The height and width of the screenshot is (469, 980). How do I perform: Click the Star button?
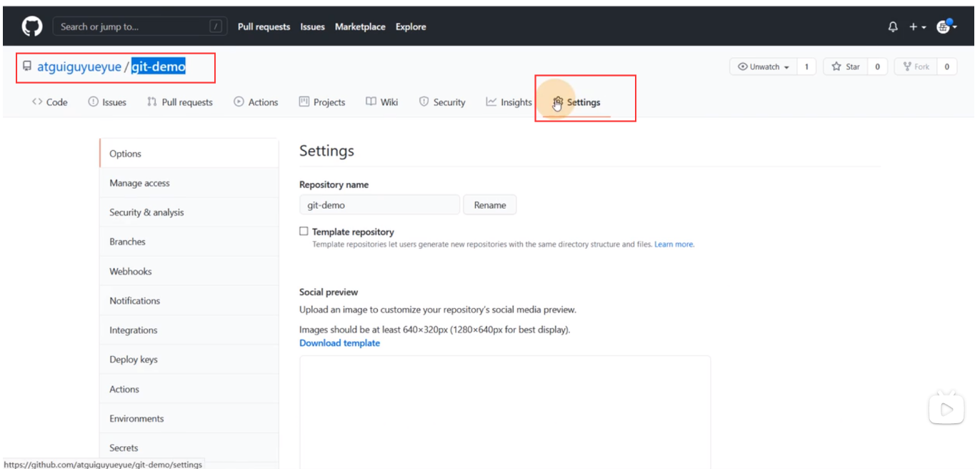(846, 66)
